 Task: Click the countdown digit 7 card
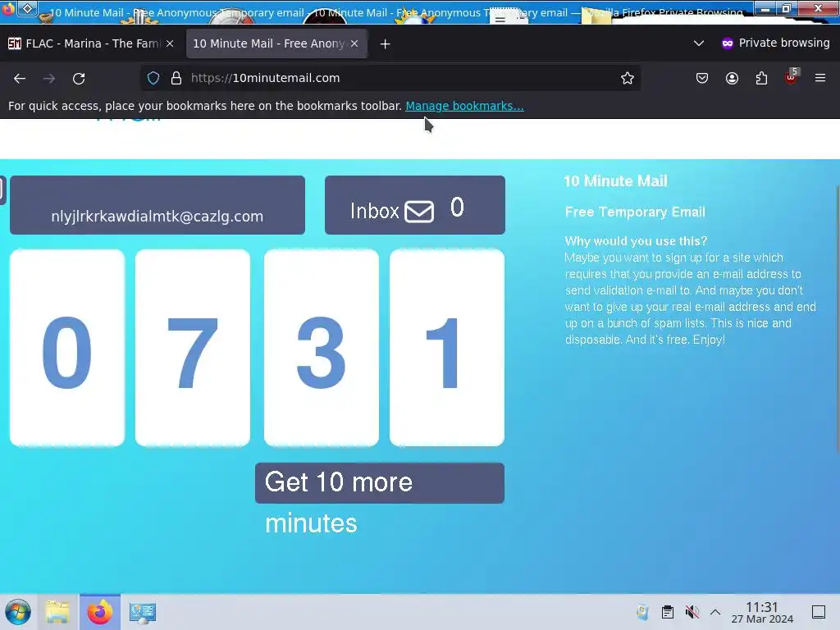coord(192,348)
